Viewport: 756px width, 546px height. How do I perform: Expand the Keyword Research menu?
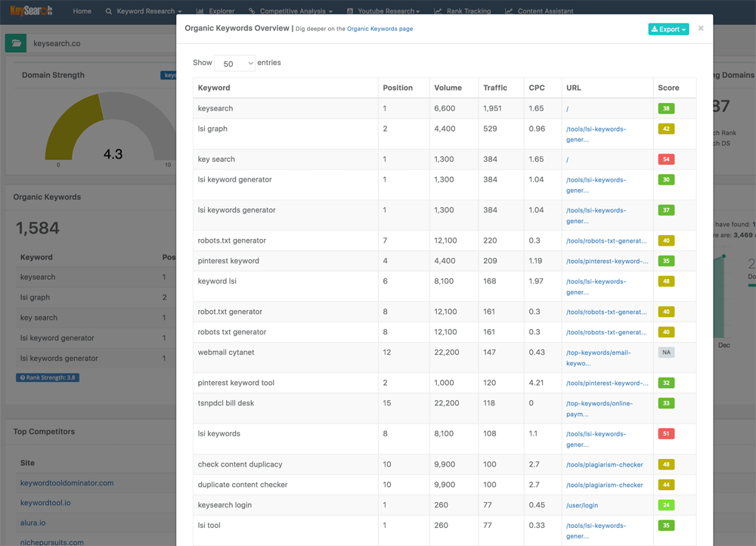point(144,11)
